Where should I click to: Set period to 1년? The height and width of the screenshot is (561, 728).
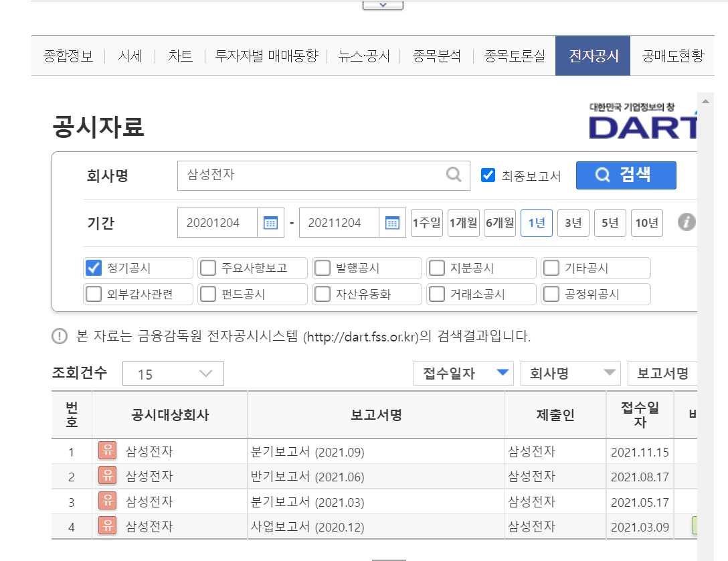click(x=537, y=223)
